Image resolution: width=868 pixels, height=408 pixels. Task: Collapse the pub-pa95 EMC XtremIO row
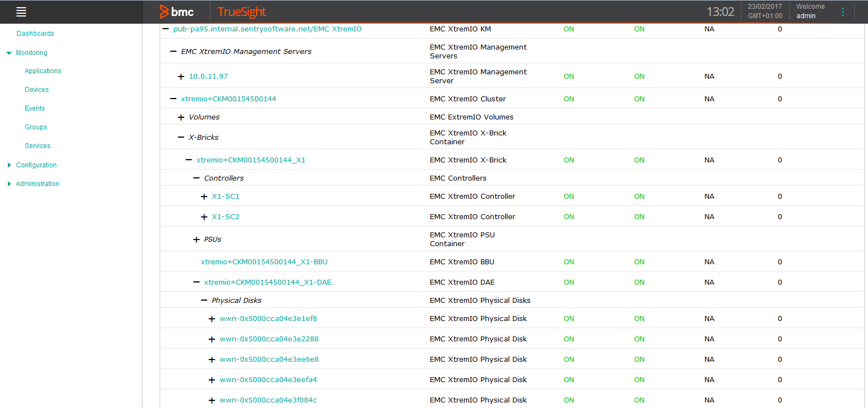[166, 29]
